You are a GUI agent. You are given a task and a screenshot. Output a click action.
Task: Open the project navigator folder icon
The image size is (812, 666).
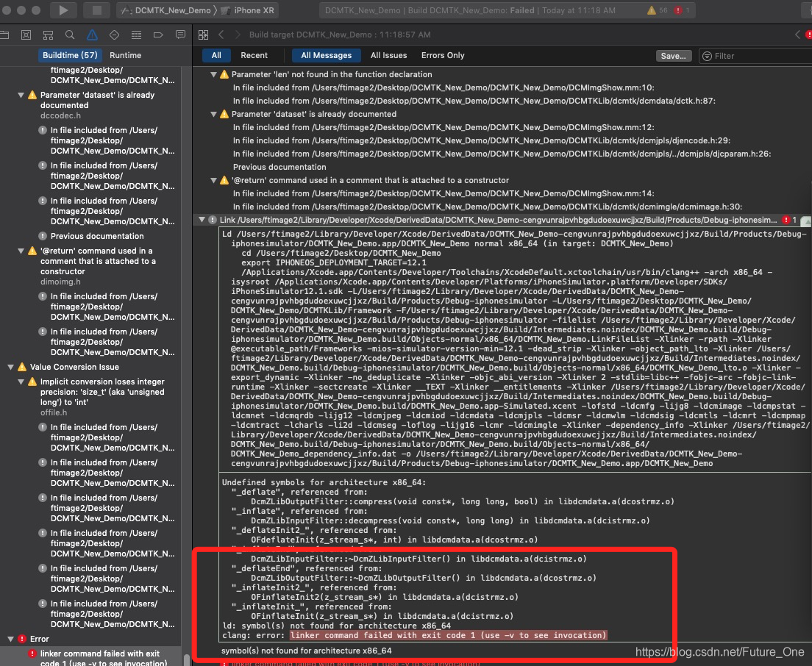pos(4,35)
